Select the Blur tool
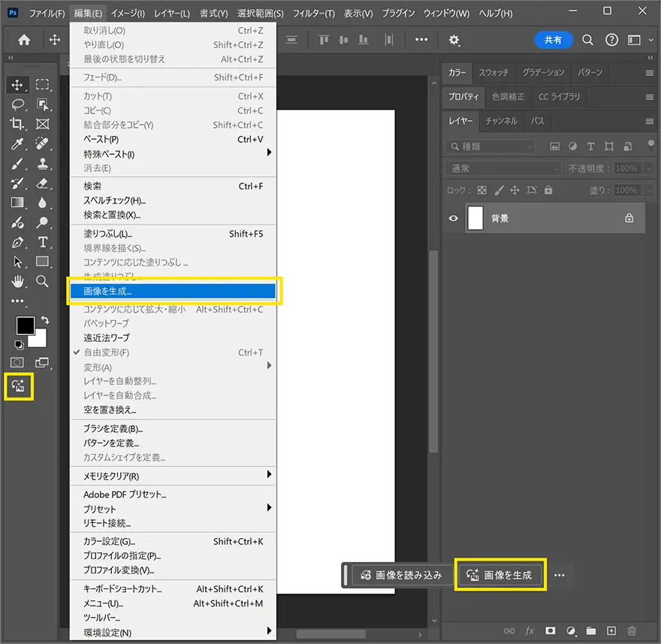661x644 pixels. pos(42,203)
